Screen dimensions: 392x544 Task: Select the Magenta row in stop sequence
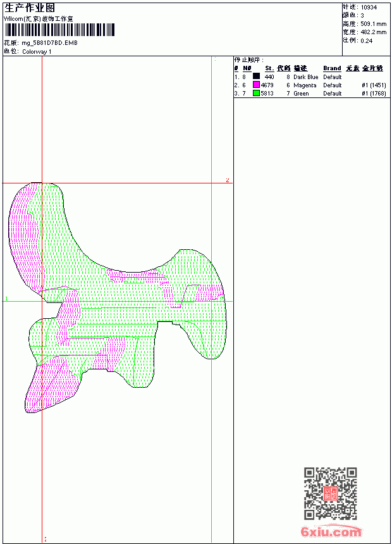click(x=310, y=85)
